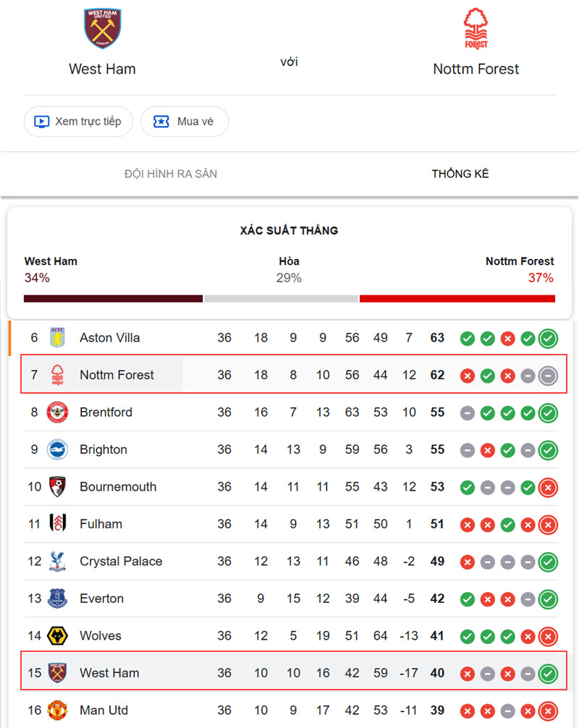Switch to the THỐNG KÊ tab

pos(460,174)
